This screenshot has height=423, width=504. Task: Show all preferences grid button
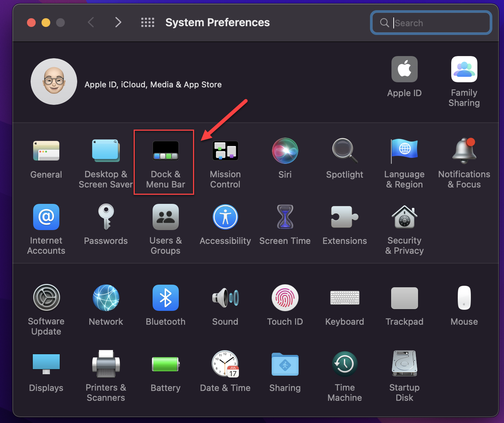148,22
